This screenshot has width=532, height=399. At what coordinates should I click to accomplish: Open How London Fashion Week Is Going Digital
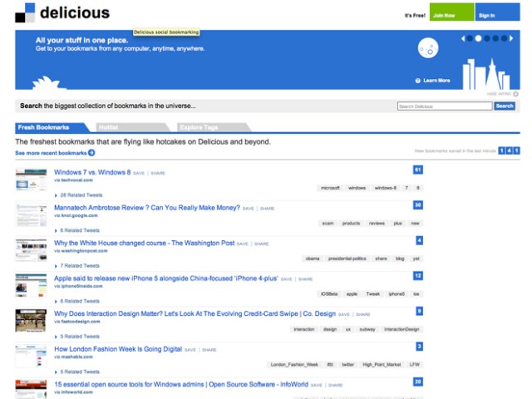[118, 349]
